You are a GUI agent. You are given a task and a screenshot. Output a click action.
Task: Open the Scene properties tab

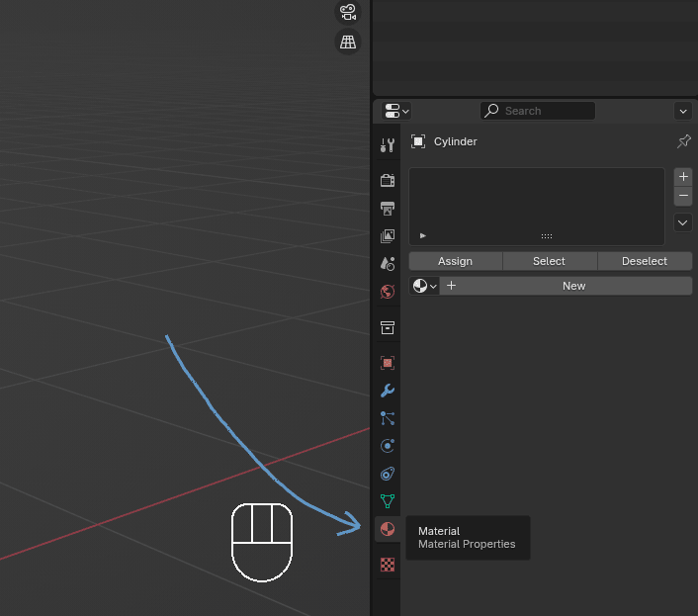(388, 264)
